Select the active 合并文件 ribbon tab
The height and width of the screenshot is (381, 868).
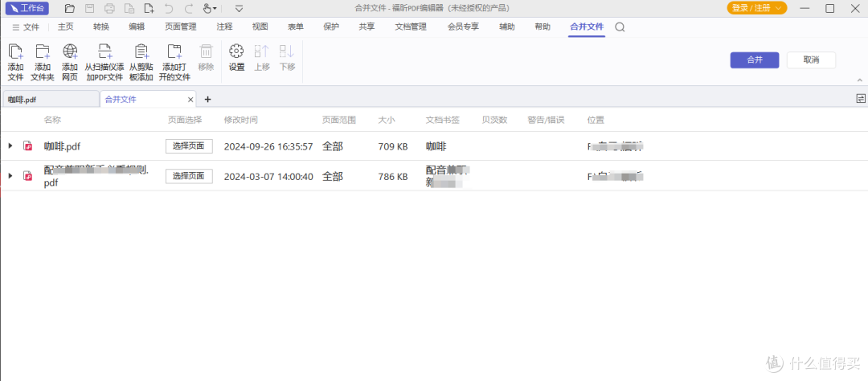[587, 27]
